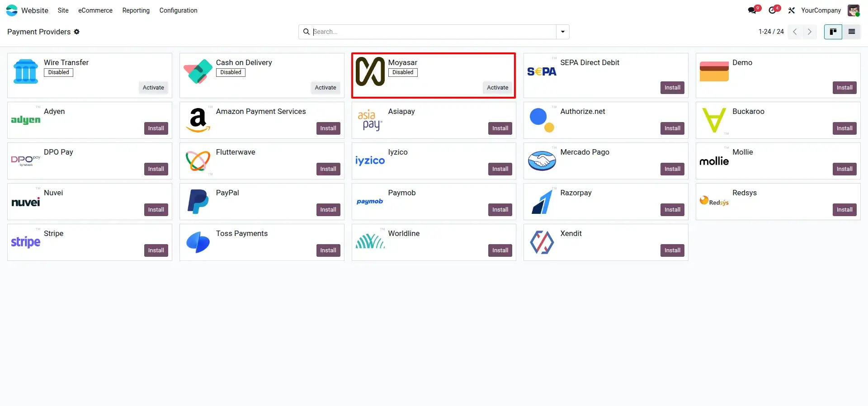Install the Adyen provider
The image size is (868, 406).
(156, 128)
